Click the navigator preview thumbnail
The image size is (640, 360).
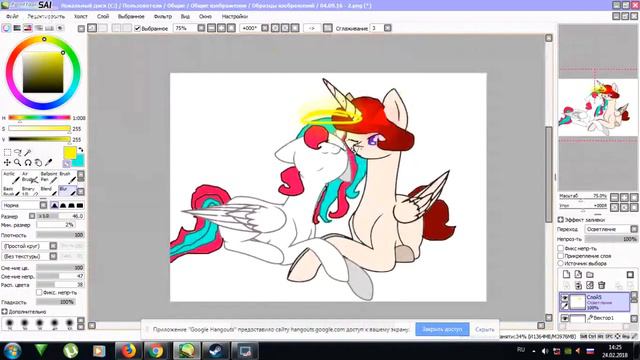pos(598,107)
